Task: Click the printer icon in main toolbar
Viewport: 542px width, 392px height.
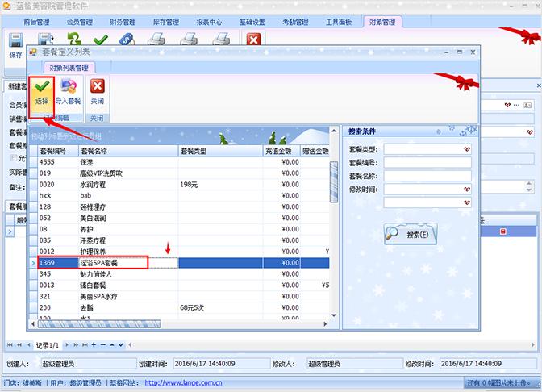Action: [x=156, y=40]
